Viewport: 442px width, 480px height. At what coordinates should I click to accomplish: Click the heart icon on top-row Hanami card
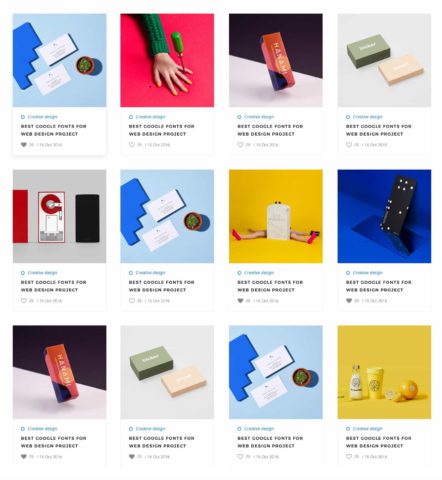(x=240, y=145)
